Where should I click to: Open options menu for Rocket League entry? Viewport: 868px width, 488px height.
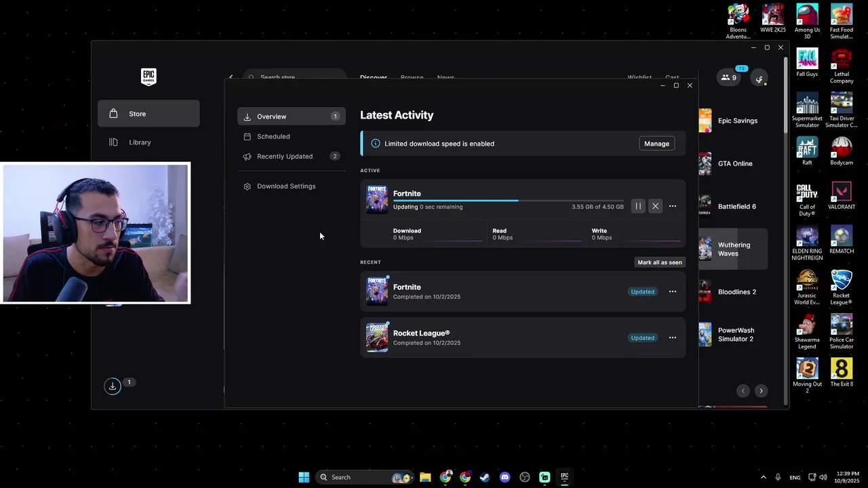(673, 338)
